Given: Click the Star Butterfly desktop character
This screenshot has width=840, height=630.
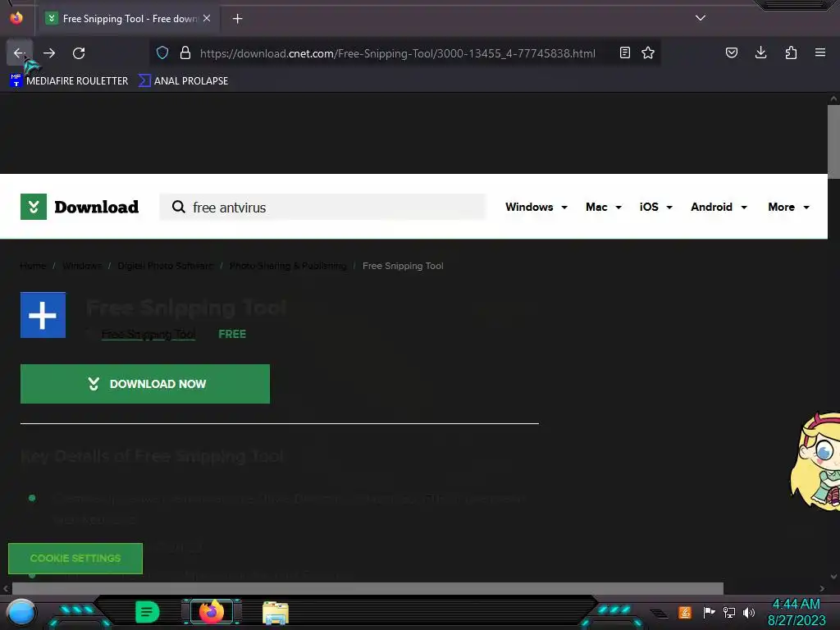Looking at the screenshot, I should pos(815,461).
